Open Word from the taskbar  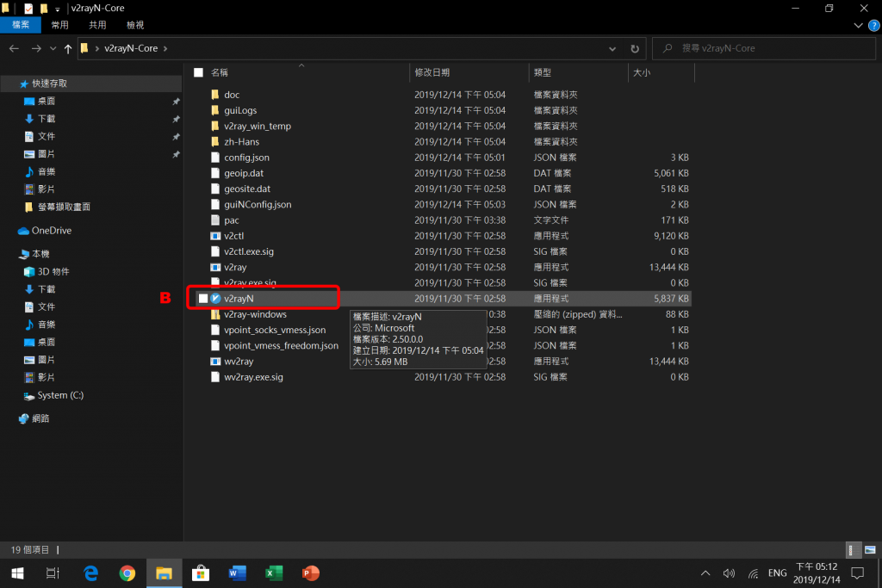point(238,573)
